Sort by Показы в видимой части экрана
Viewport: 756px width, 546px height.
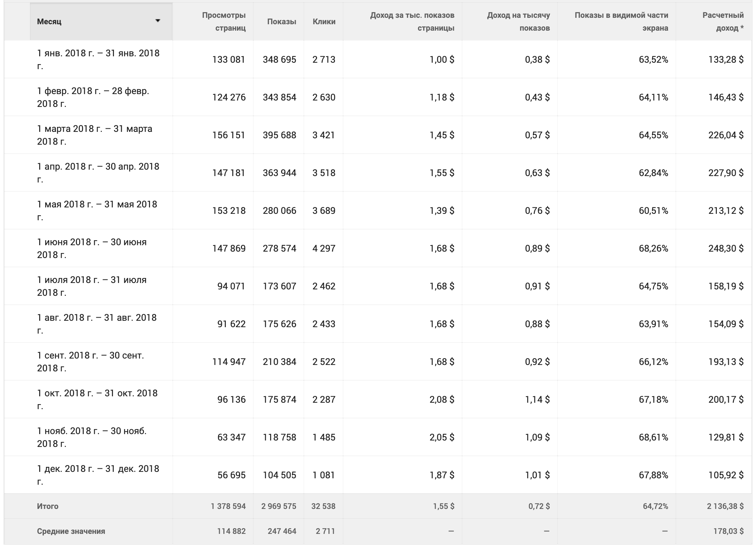[x=621, y=21]
